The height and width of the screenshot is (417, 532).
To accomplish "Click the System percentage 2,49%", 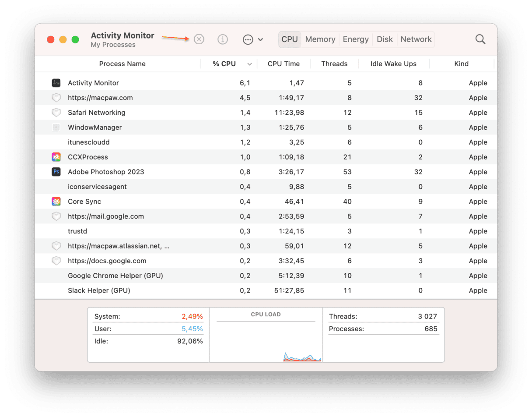I will point(192,316).
